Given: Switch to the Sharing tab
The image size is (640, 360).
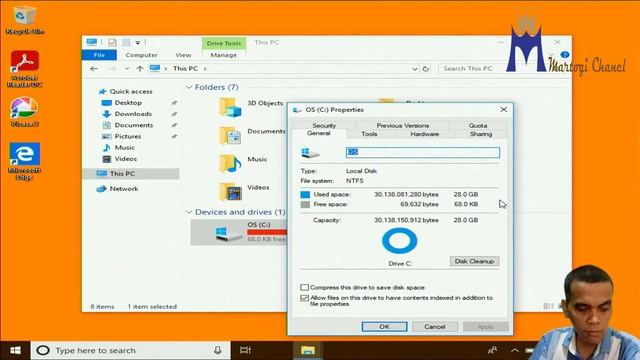Looking at the screenshot, I should click(481, 134).
